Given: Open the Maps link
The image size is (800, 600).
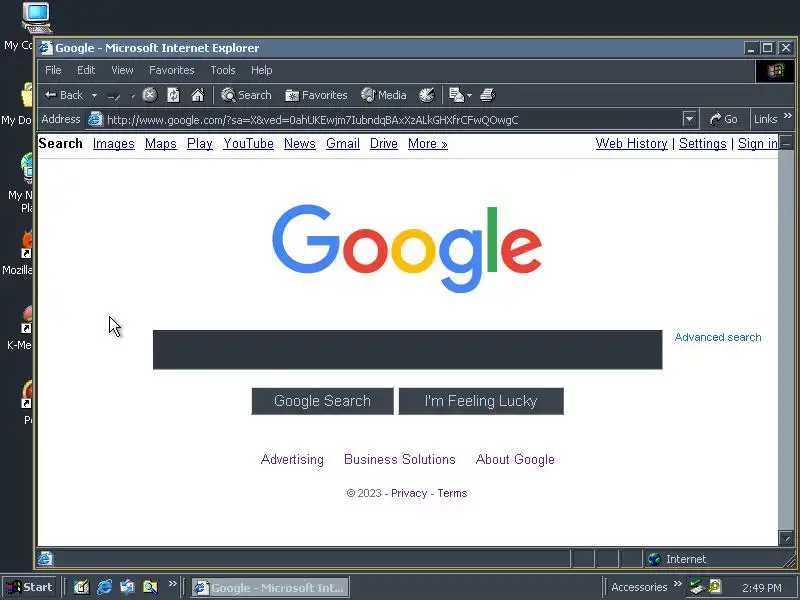Looking at the screenshot, I should (161, 144).
